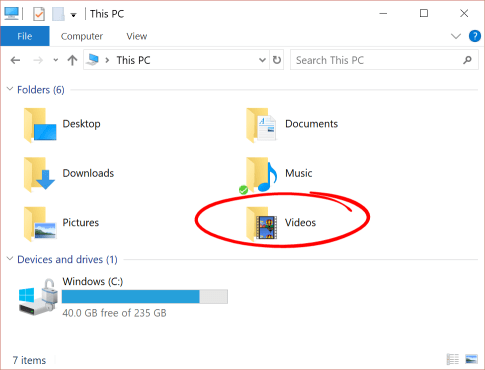Click the Forward navigation arrow
Screen dimensions: 485x370
click(38, 60)
